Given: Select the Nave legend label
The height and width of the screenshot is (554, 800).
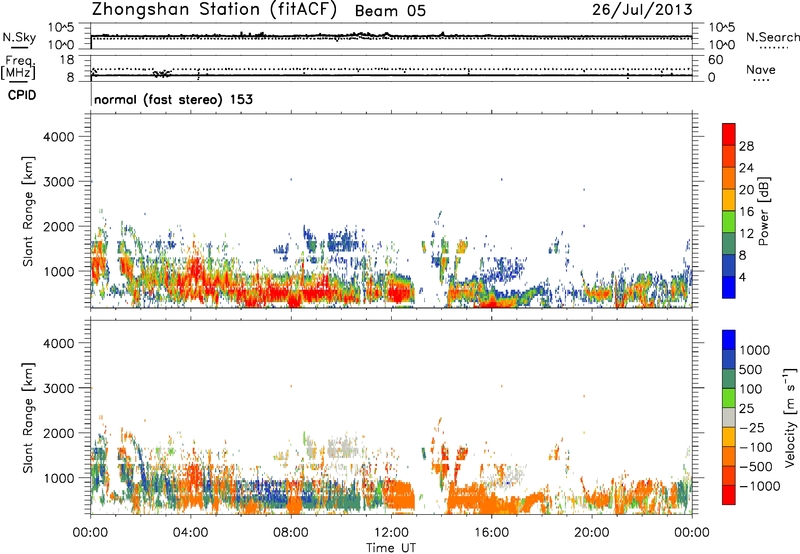Looking at the screenshot, I should click(760, 70).
